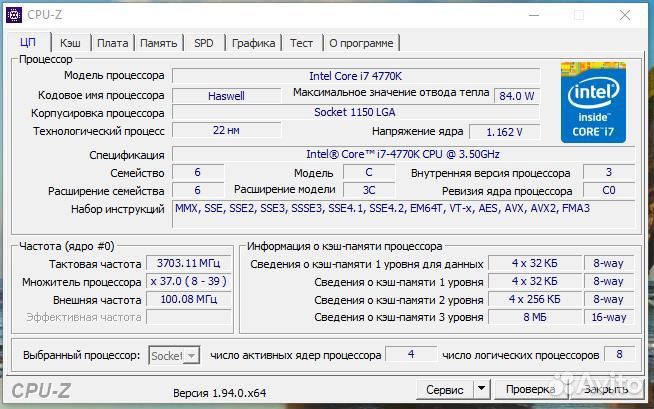Open the Тест tab
The height and width of the screenshot is (409, 654).
point(302,43)
